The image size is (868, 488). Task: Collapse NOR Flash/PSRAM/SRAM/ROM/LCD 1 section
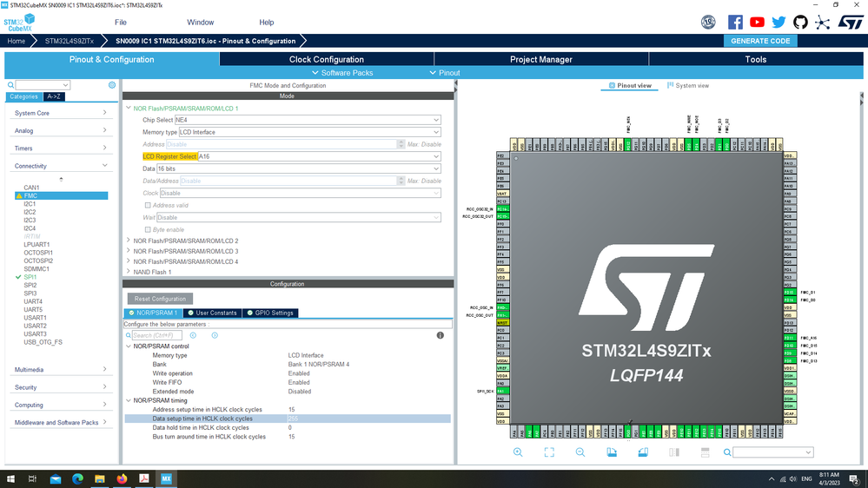tap(129, 109)
